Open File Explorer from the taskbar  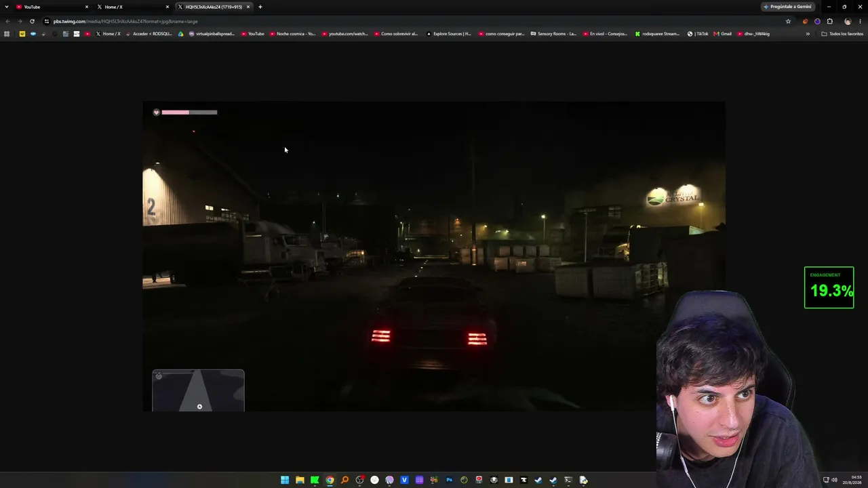point(300,480)
